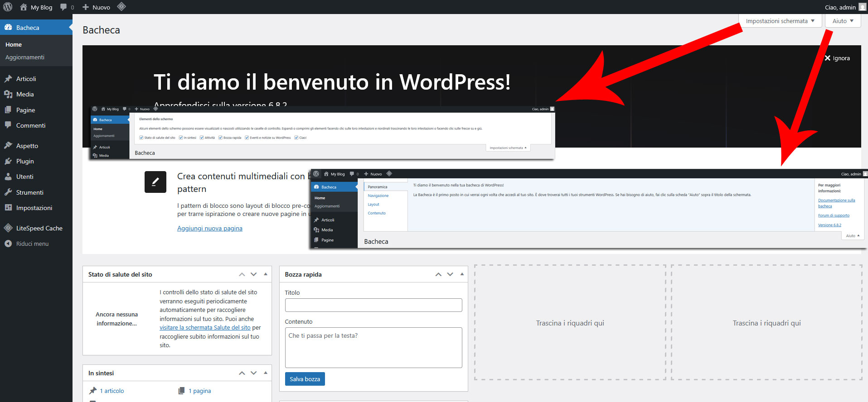Focus the Contenuto textarea 'Che ti passa per la testa?'
Viewport: 868px width, 402px height.
pyautogui.click(x=373, y=348)
